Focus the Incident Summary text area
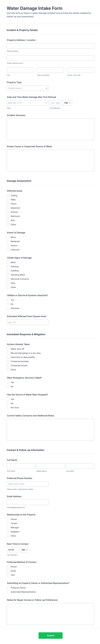The height and width of the screenshot is (644, 100). coord(50,129)
